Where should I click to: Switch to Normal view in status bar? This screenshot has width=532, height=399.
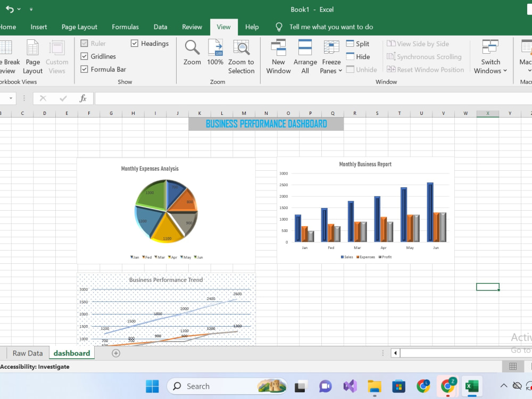pos(513,367)
